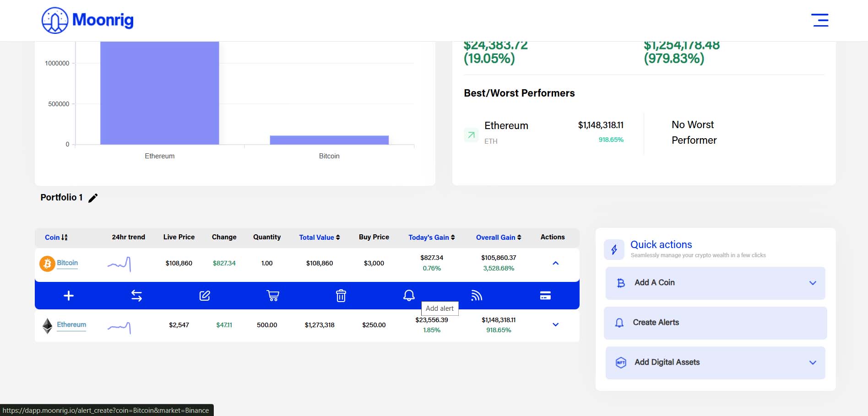Viewport: 868px width, 416px height.
Task: Click the Bitcoin coin logo icon
Action: pos(47,263)
